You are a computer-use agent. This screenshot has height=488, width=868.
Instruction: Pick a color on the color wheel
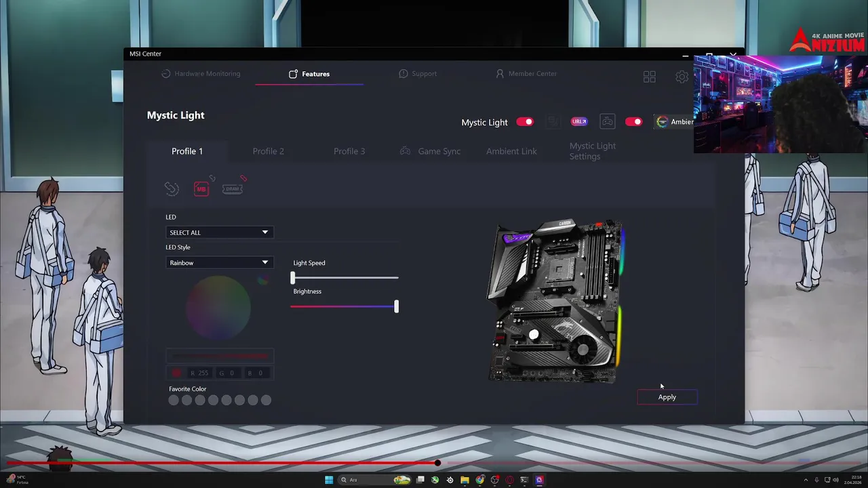pyautogui.click(x=218, y=308)
